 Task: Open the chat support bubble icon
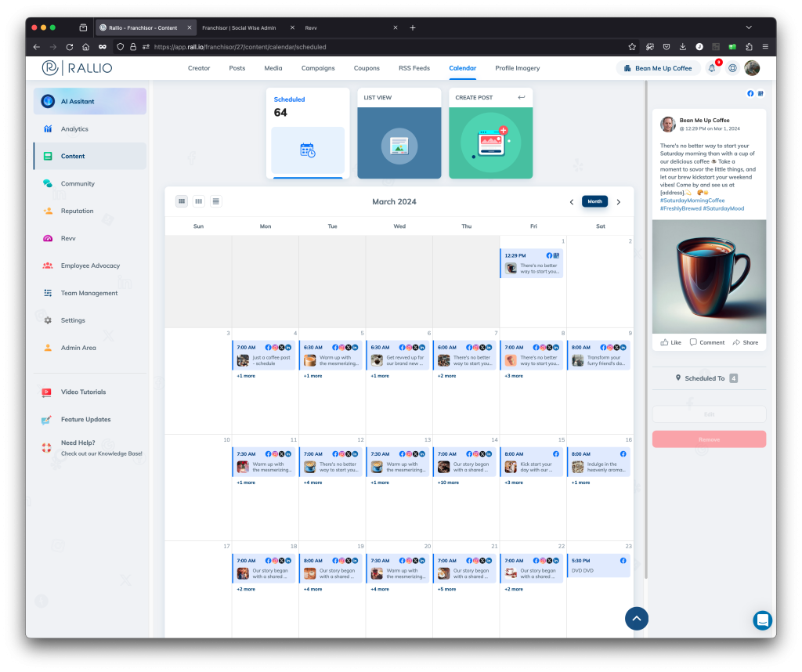point(762,620)
